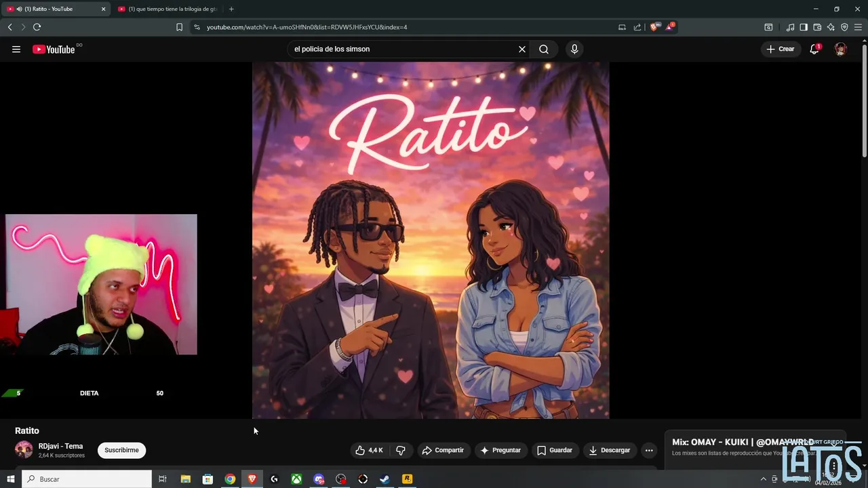Open Rockstar Games Launcher from the taskbar
Image resolution: width=868 pixels, height=488 pixels.
[407, 479]
